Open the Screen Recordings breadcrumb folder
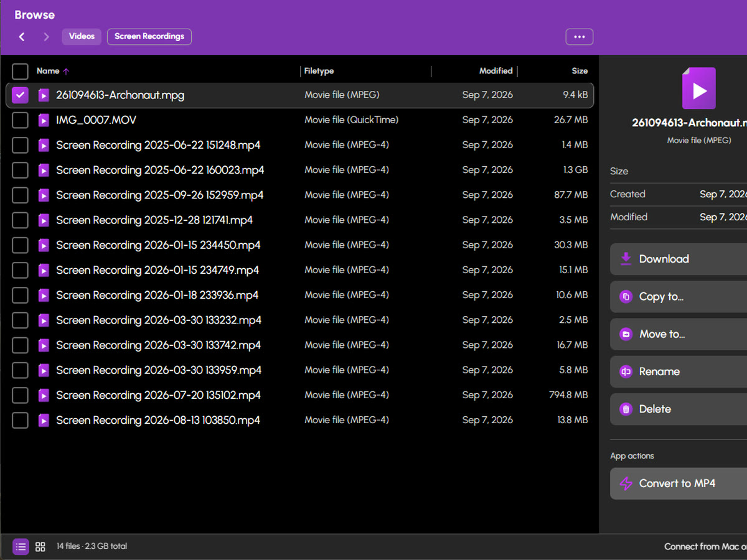Screen dimensions: 747x560 pyautogui.click(x=149, y=37)
